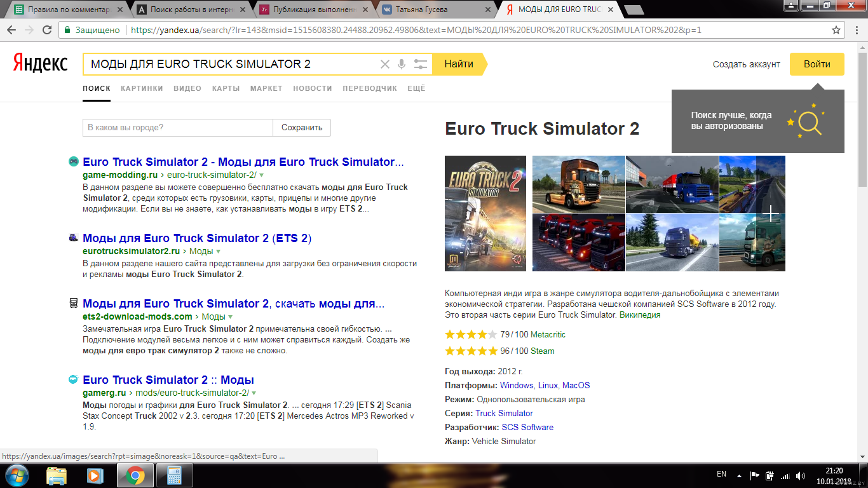Switch to ВИДЕО tab
Image resolution: width=868 pixels, height=488 pixels.
[187, 88]
